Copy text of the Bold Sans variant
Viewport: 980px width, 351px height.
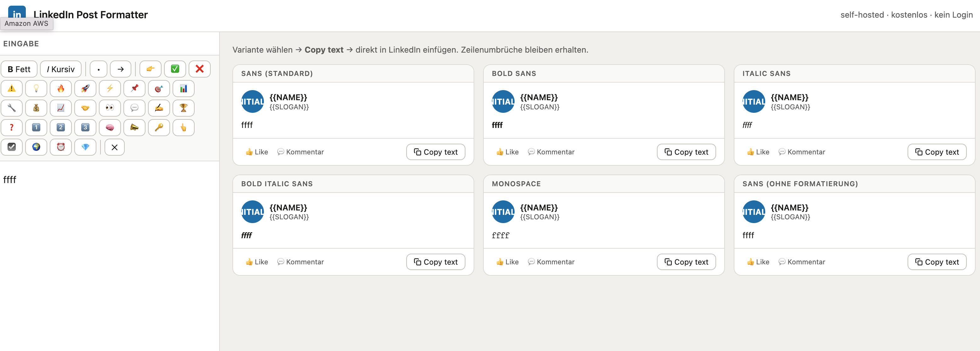click(686, 152)
